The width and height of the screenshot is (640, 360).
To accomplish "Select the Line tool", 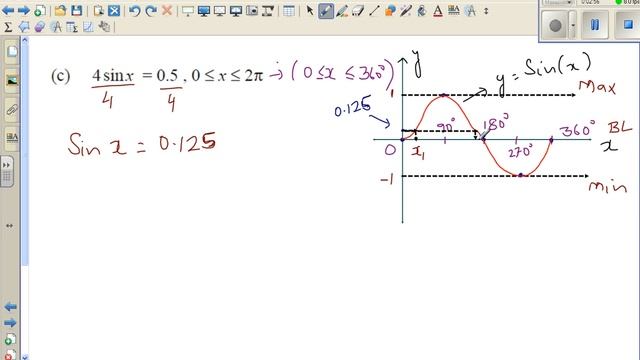I will (x=374, y=11).
